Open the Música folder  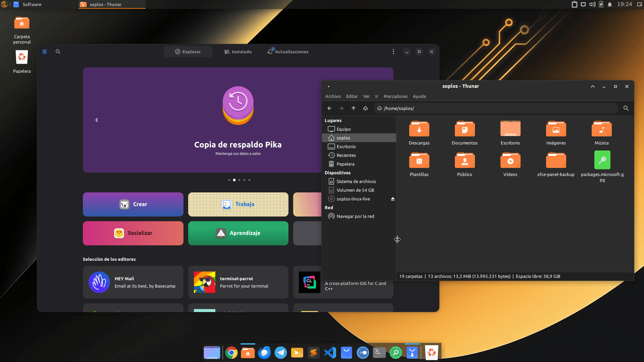tap(601, 133)
